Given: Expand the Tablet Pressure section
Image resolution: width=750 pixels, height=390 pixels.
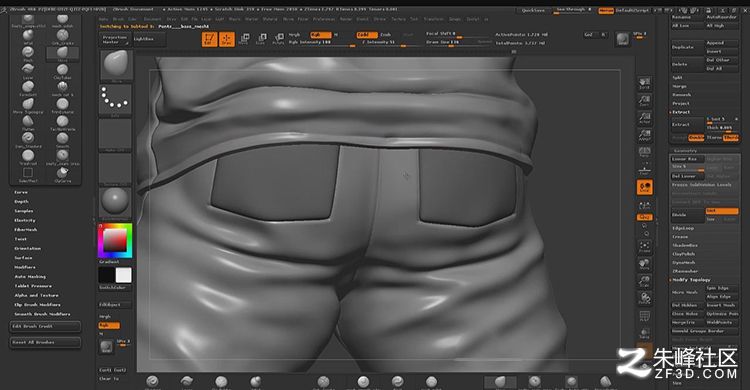Looking at the screenshot, I should tap(33, 286).
